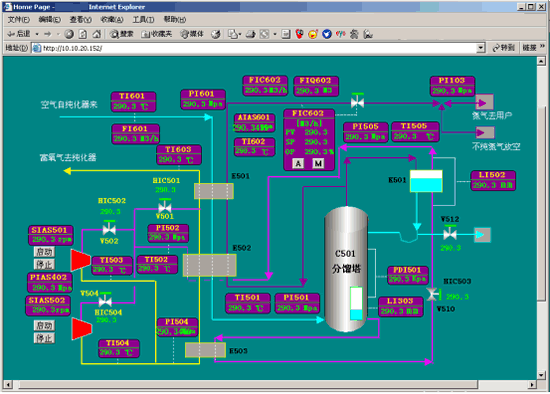This screenshot has width=550, height=394.
Task: Click heat exchanger E501 block
Action: [214, 191]
